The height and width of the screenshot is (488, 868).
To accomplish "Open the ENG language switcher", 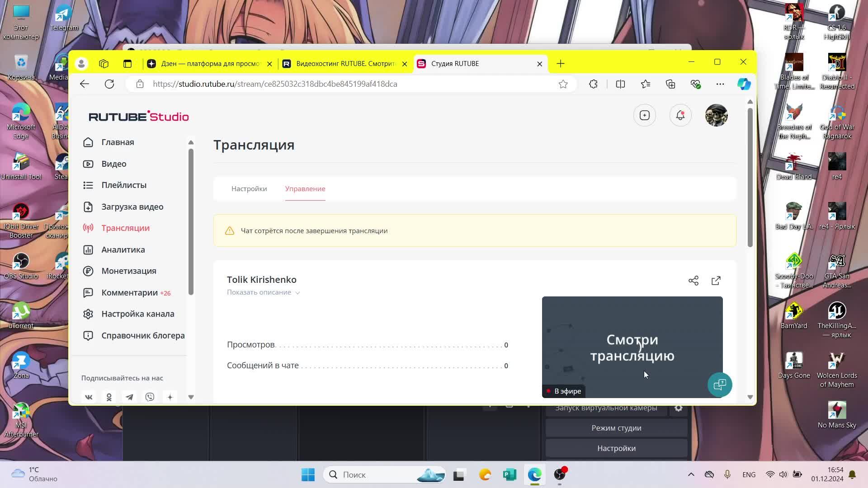I will point(749,475).
